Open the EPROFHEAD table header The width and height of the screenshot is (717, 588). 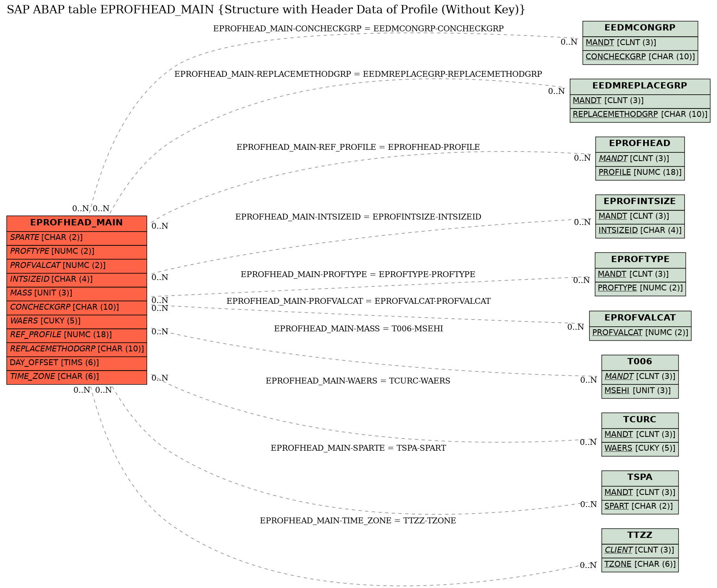coord(640,144)
